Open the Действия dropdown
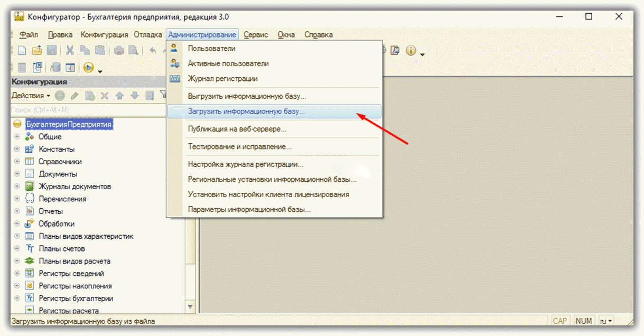 coord(31,96)
